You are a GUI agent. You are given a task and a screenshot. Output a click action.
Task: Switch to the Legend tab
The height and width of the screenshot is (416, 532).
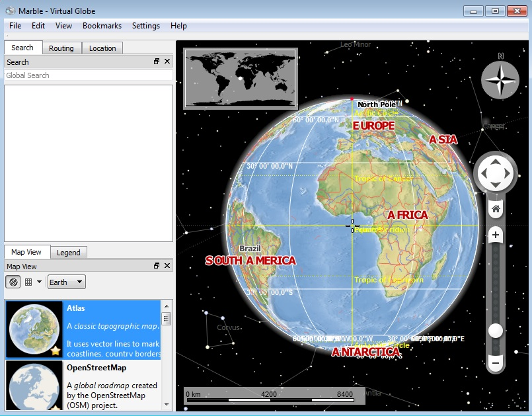69,253
